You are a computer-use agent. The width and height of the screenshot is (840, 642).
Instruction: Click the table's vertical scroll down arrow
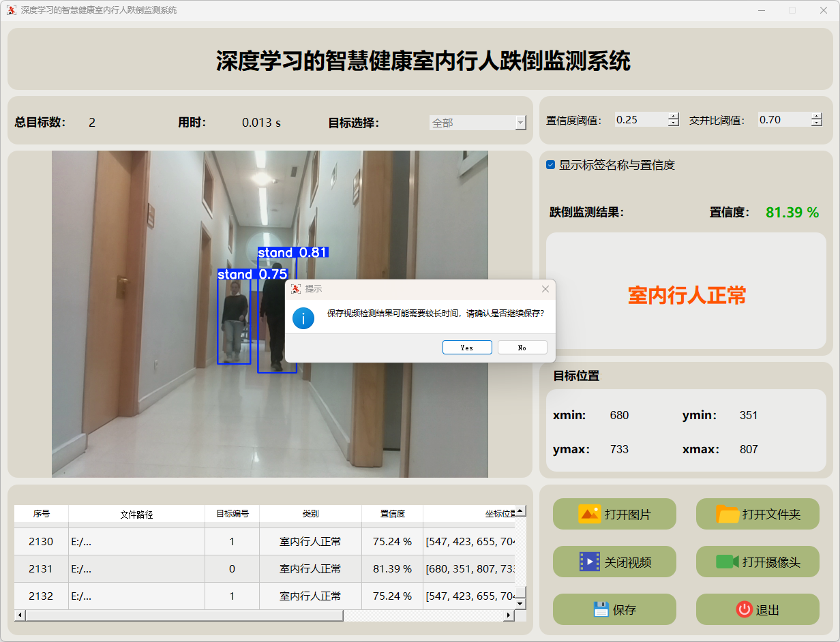[x=520, y=603]
